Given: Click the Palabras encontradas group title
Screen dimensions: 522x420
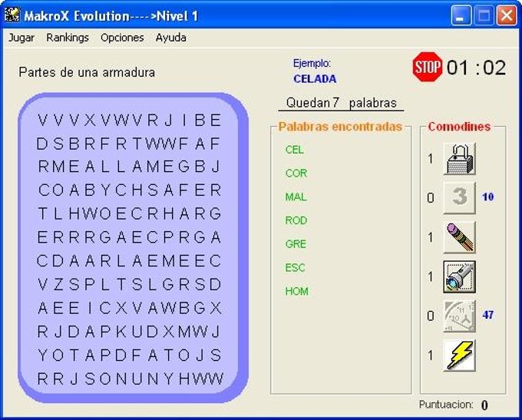Looking at the screenshot, I should pyautogui.click(x=340, y=127).
